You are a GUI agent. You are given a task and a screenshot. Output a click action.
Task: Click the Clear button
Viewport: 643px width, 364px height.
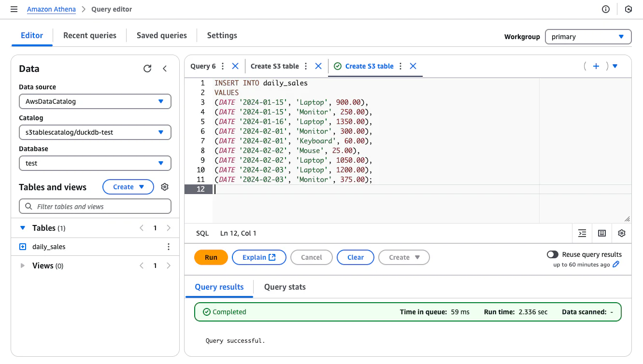pos(356,257)
